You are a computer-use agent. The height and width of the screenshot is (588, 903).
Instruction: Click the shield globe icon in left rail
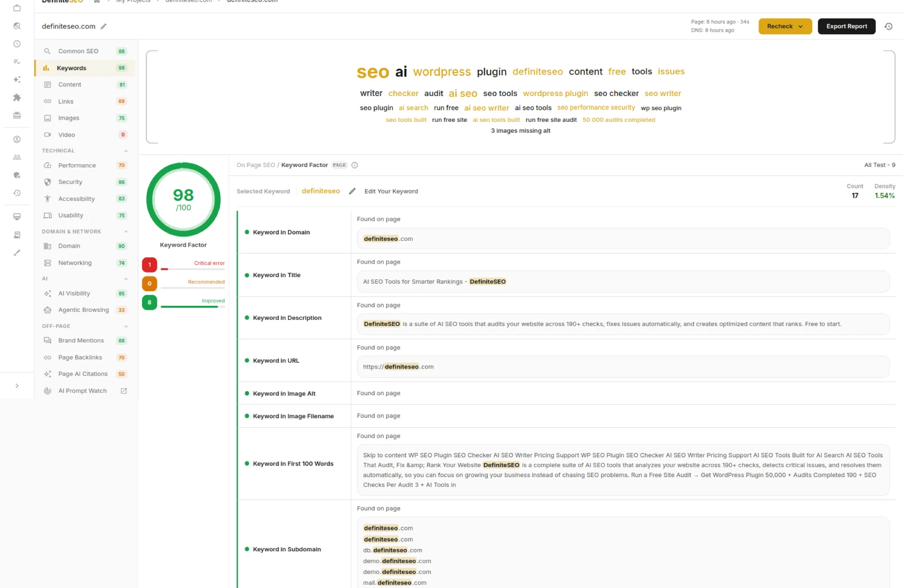click(17, 175)
